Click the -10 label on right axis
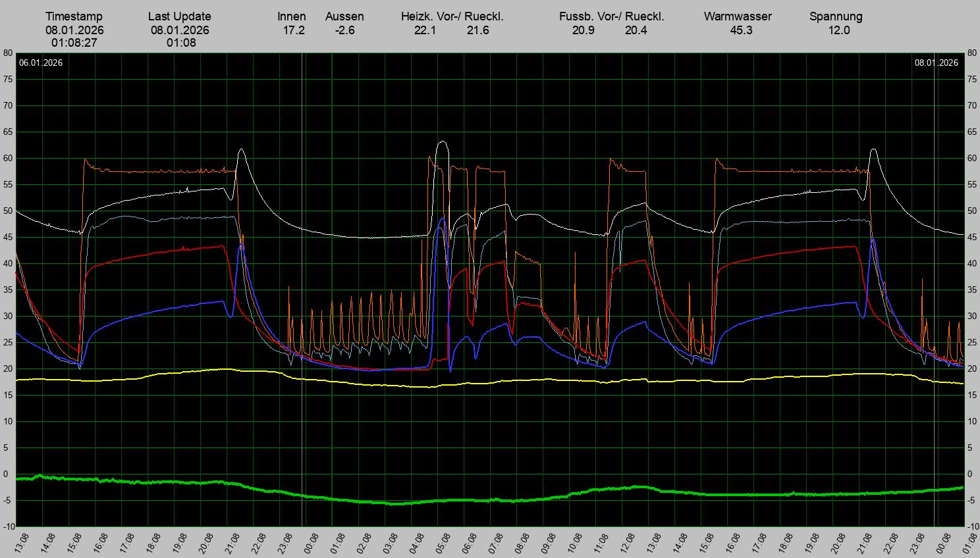Viewport: 980px width, 558px height. tap(971, 526)
